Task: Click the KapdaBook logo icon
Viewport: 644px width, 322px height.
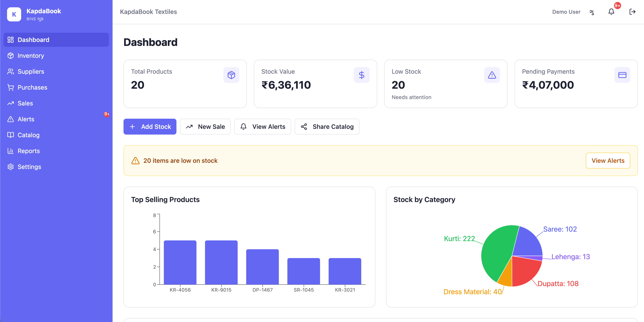Action: click(x=14, y=14)
